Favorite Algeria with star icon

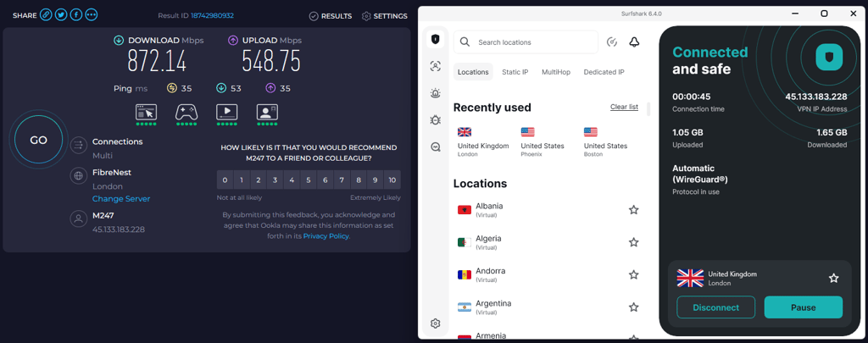[634, 242]
